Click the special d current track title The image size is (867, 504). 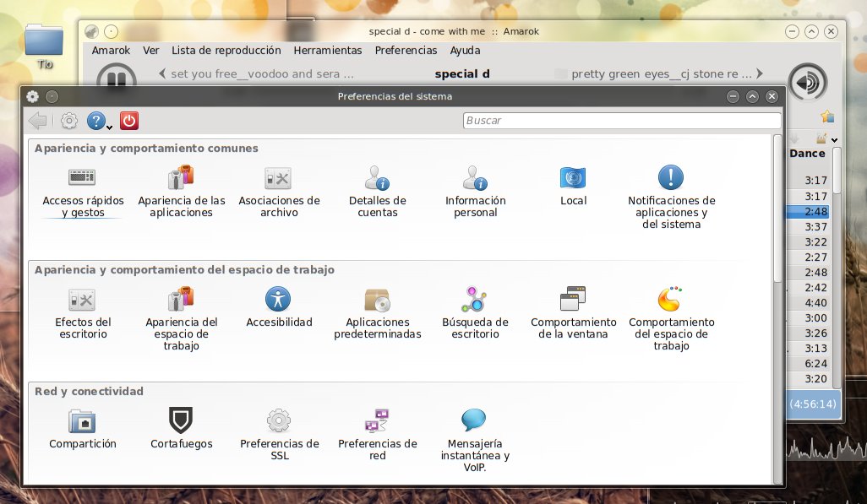click(462, 74)
